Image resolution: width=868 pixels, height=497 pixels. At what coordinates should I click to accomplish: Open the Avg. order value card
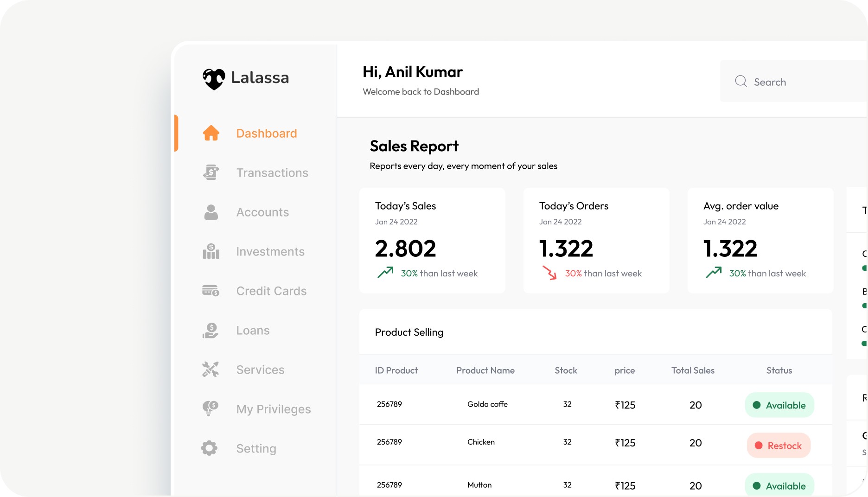[760, 241]
